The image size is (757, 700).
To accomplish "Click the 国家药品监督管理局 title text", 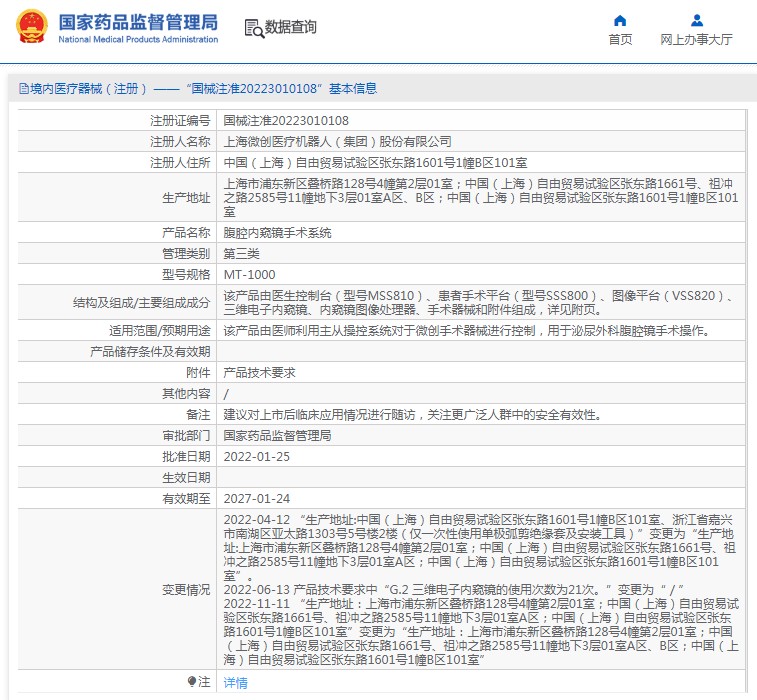I will click(x=138, y=21).
